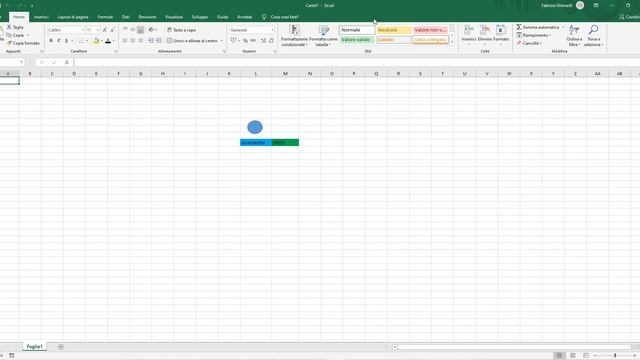This screenshot has height=360, width=640.
Task: Open the font color dropdown arrow
Action: pos(113,41)
